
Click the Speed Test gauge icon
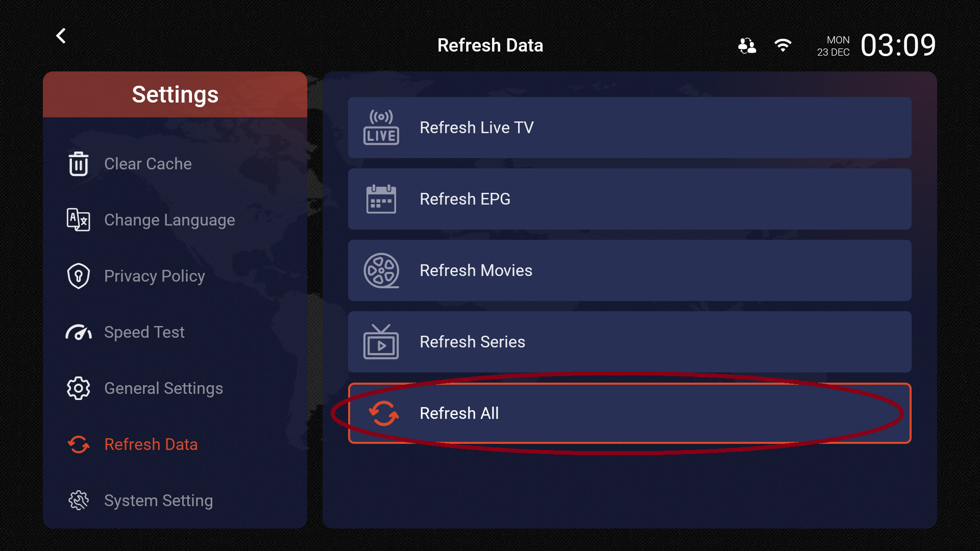tap(79, 332)
